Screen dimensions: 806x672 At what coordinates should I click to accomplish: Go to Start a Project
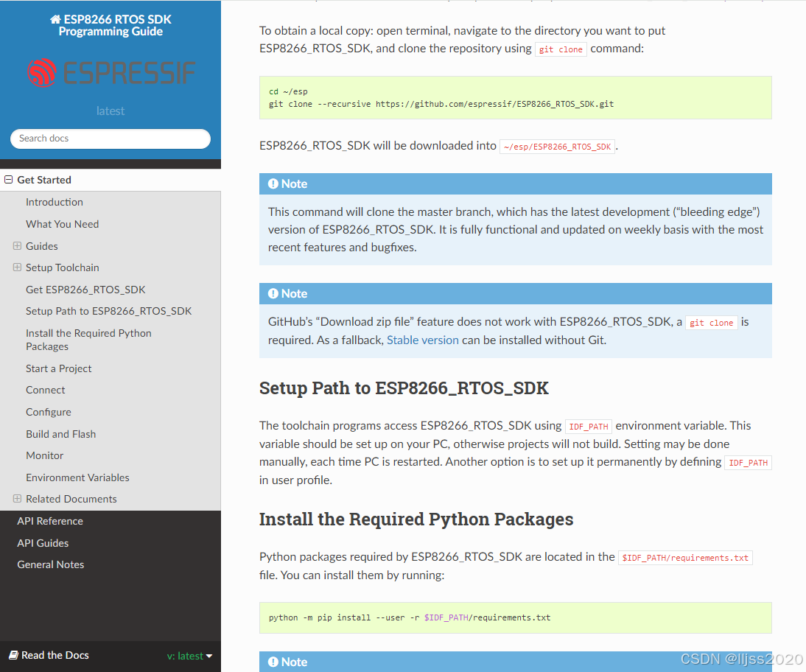click(x=59, y=368)
